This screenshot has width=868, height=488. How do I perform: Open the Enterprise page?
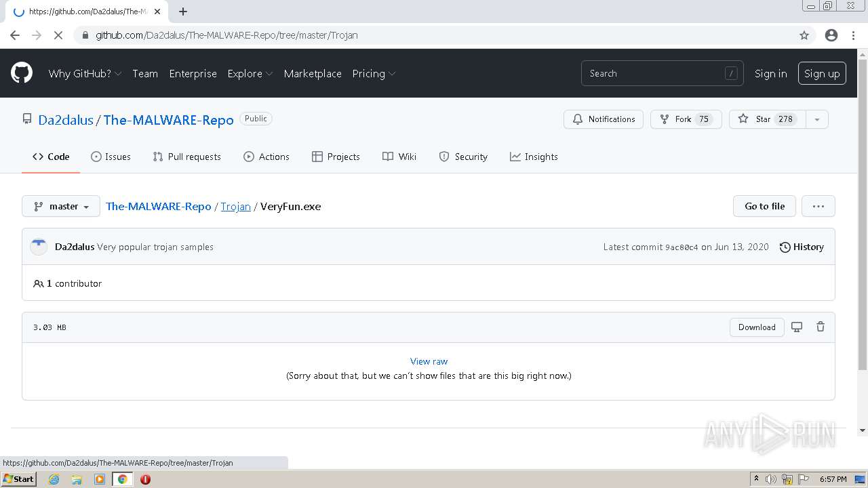point(193,73)
